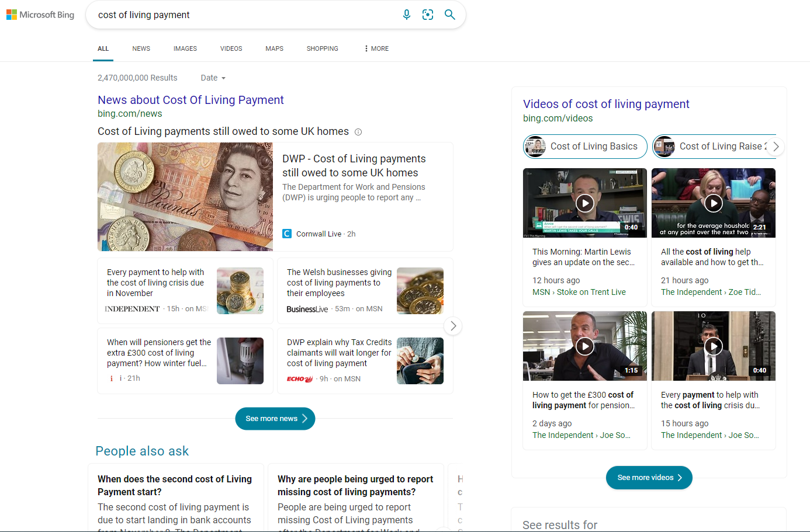
Task: Switch to the Maps tab
Action: tap(274, 48)
